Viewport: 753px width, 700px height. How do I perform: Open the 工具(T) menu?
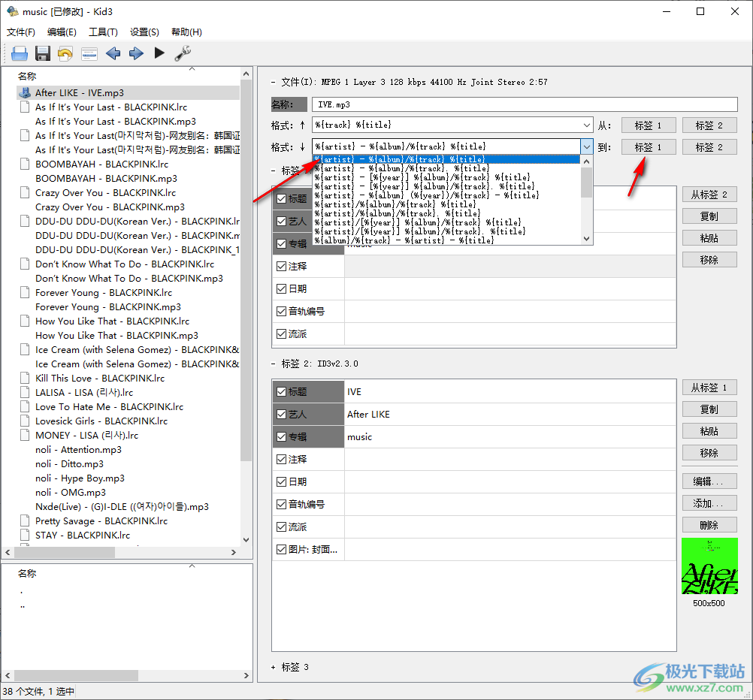(103, 32)
